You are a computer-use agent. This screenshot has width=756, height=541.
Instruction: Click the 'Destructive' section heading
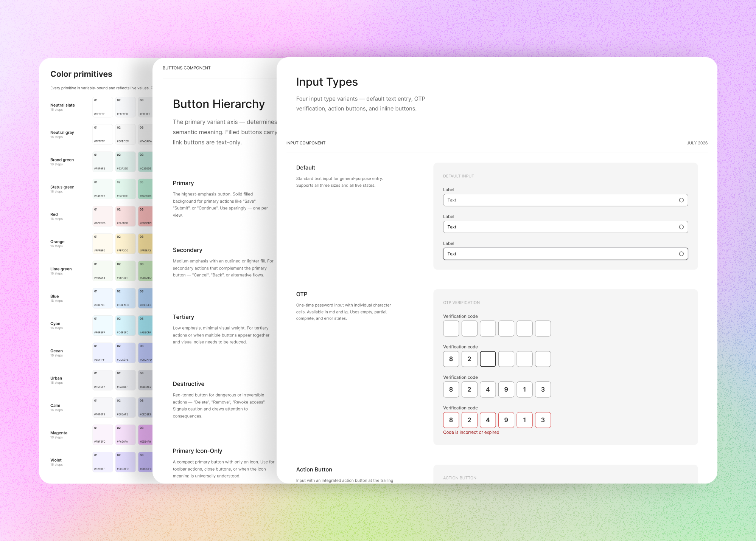188,384
